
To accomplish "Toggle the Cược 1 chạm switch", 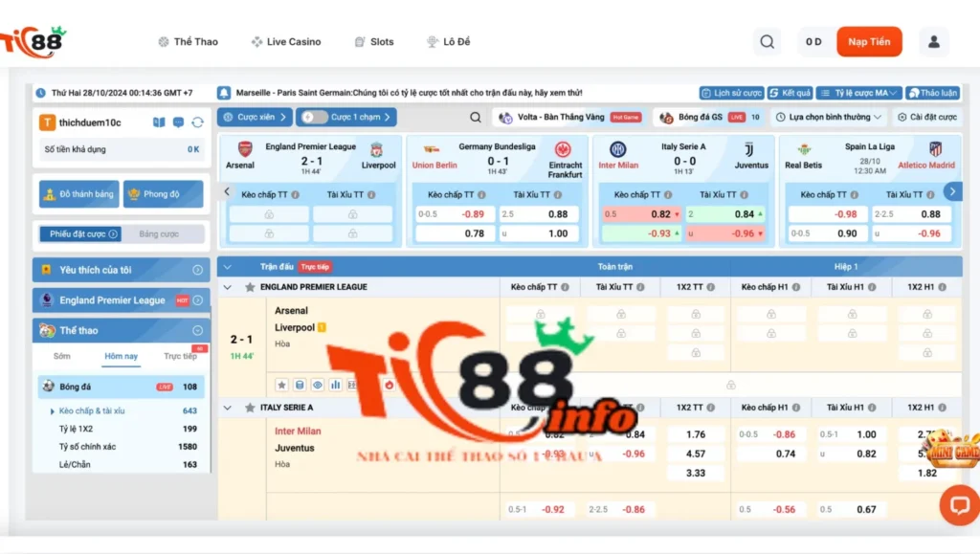I will point(314,117).
